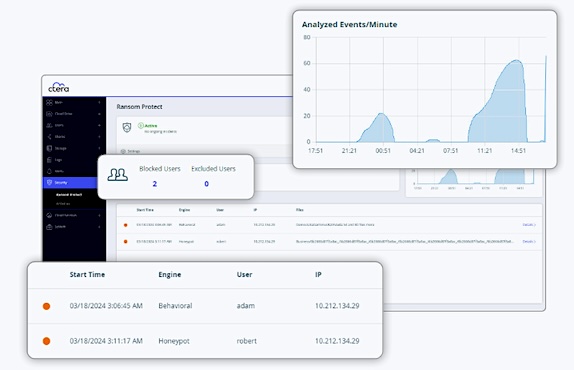
Task: Open the Storage sidebar icon
Action: coord(49,148)
